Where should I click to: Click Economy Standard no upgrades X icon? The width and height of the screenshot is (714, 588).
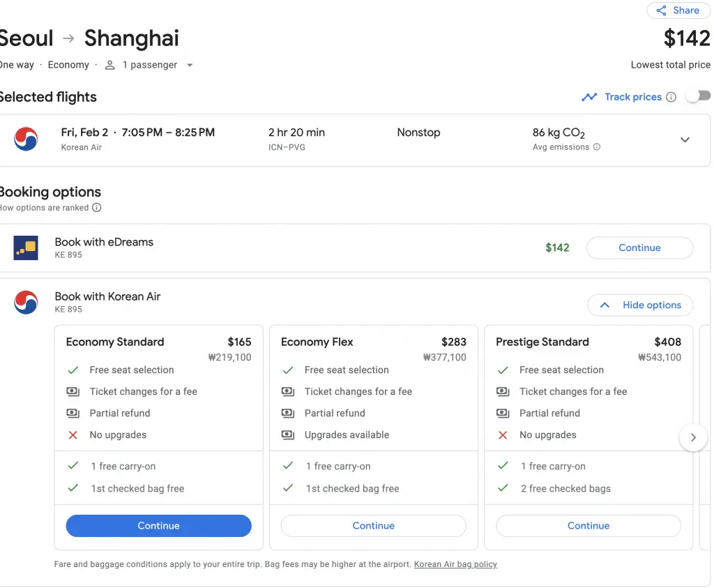point(73,435)
